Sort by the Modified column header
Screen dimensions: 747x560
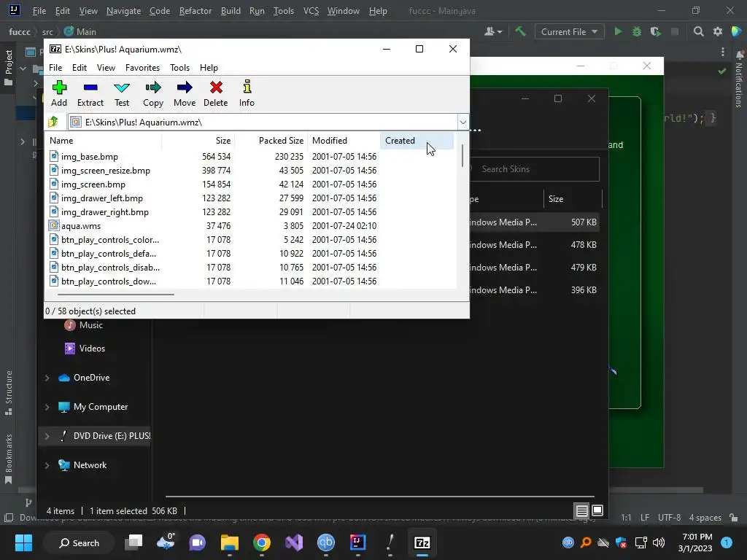tap(344, 141)
